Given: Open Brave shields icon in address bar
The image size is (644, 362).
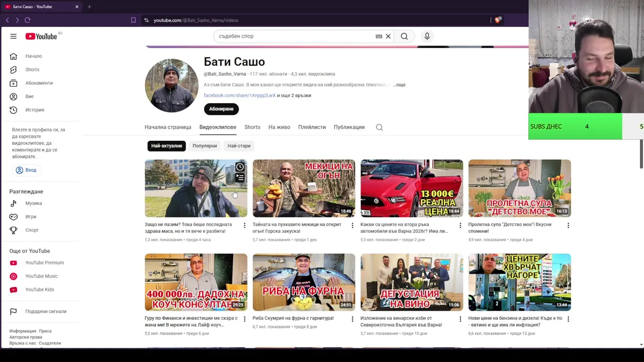Looking at the screenshot, I should [x=498, y=20].
